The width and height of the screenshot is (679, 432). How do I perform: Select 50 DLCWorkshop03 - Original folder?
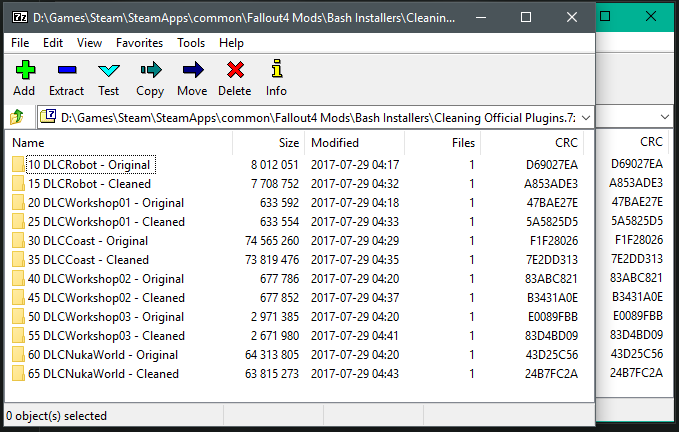(x=106, y=317)
